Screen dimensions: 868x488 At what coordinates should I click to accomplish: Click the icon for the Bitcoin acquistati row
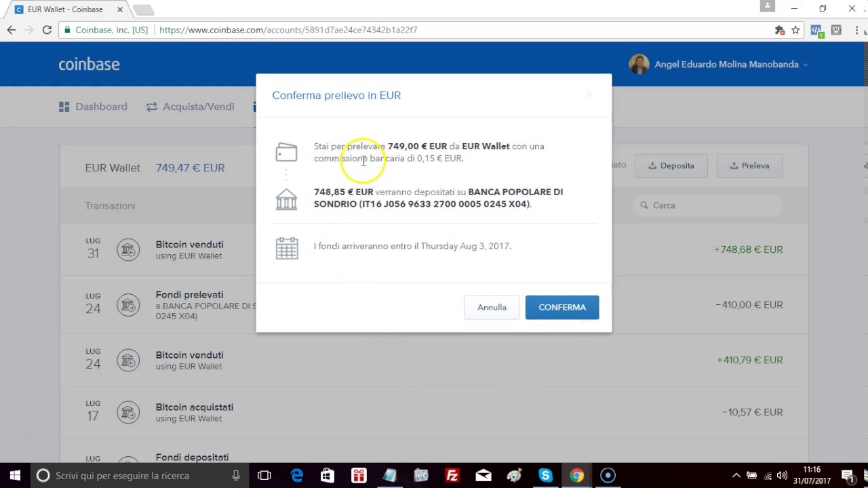127,412
